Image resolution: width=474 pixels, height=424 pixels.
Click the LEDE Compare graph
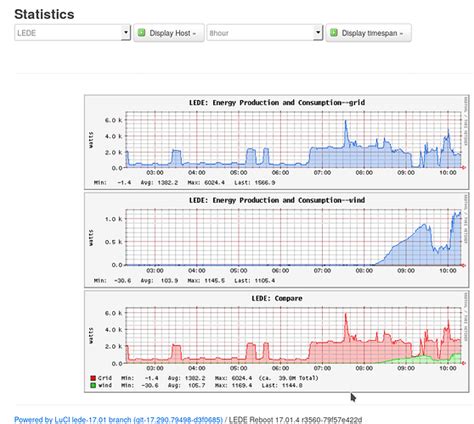click(277, 341)
